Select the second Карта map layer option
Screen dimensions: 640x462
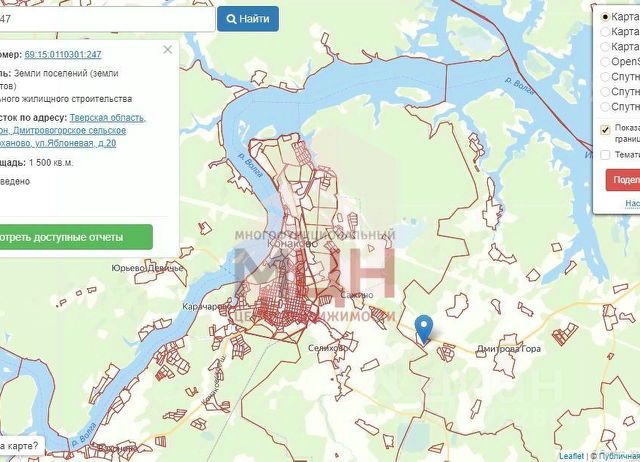click(x=605, y=31)
